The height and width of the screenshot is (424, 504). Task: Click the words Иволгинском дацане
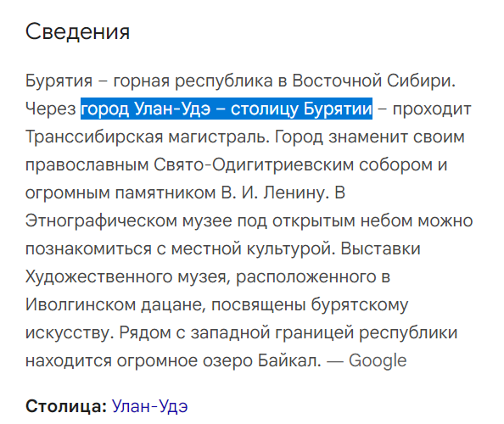click(115, 304)
